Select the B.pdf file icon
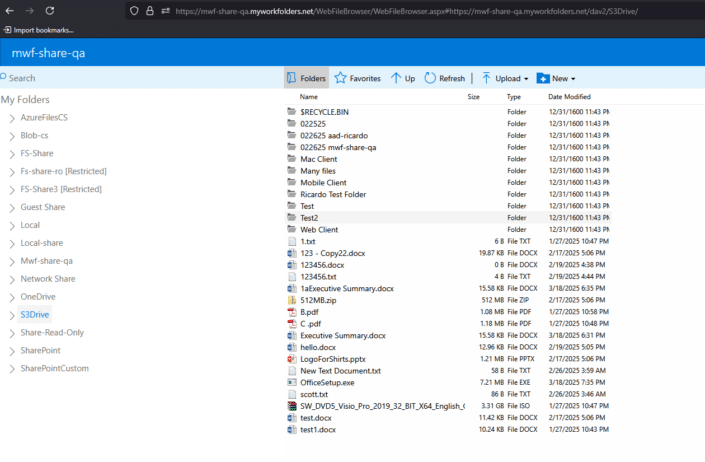Screen dimensions: 705x462 (292, 311)
